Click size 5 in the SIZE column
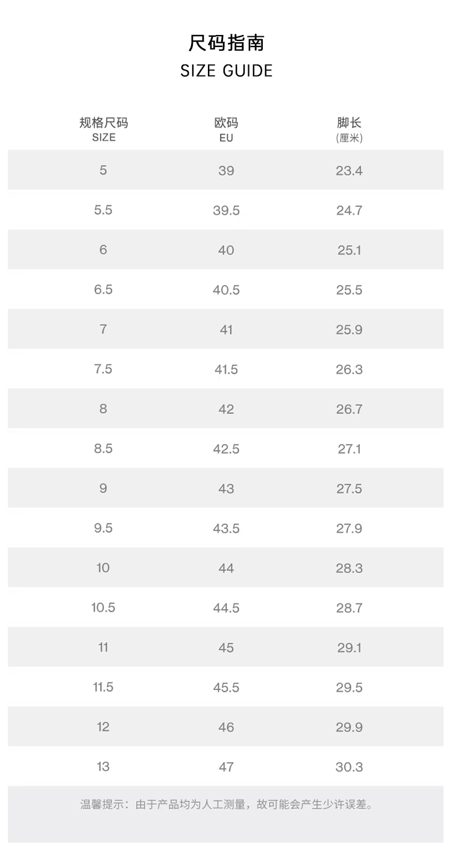This screenshot has height=868, width=452. coord(104,170)
